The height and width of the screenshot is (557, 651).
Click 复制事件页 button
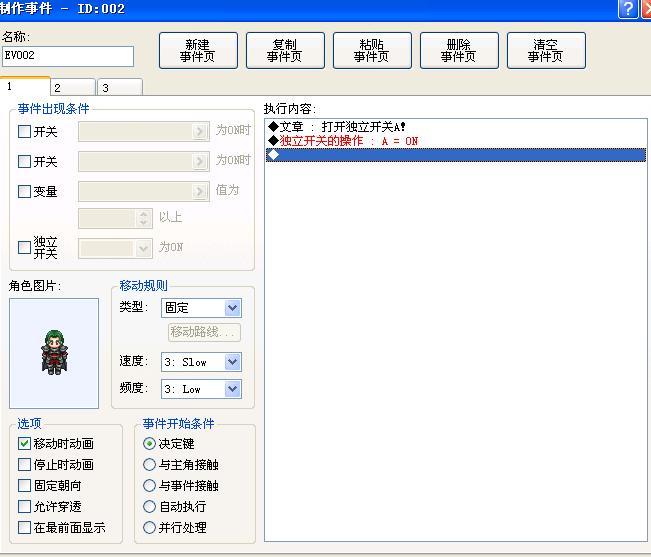pos(285,50)
